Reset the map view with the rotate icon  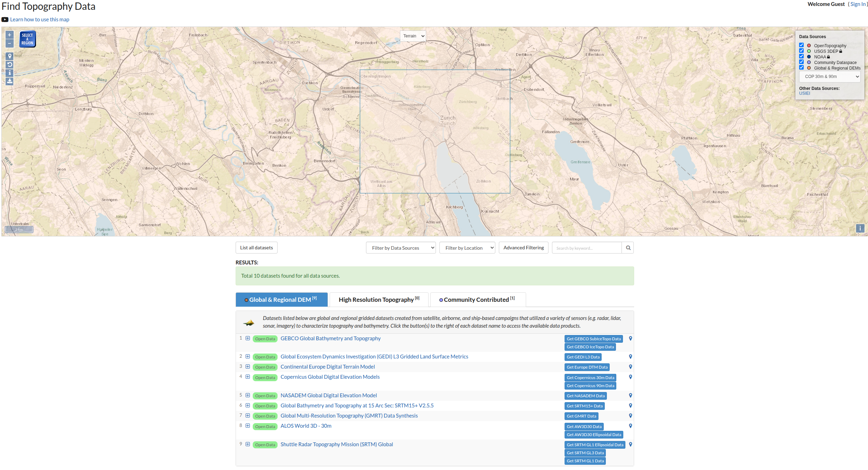[10, 64]
